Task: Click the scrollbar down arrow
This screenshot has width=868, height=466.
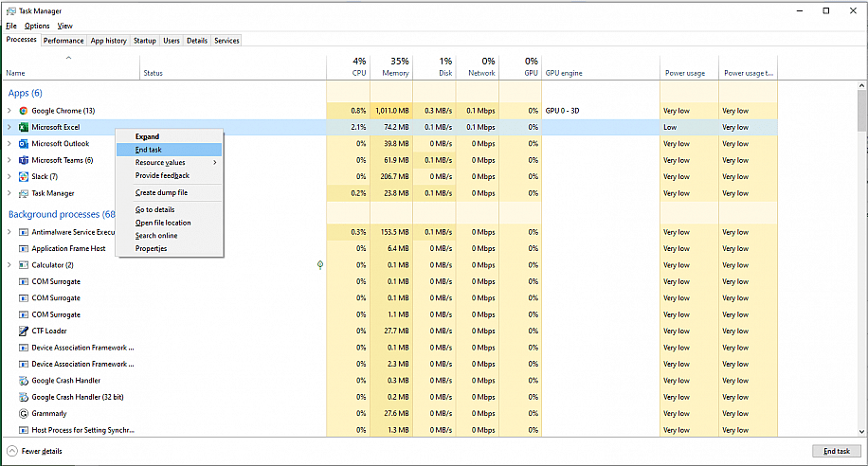Action: (x=862, y=432)
